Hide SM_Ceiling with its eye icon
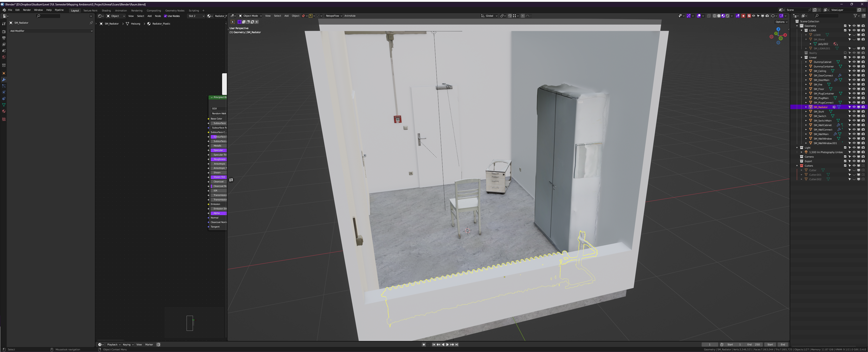The image size is (868, 352). [x=854, y=71]
